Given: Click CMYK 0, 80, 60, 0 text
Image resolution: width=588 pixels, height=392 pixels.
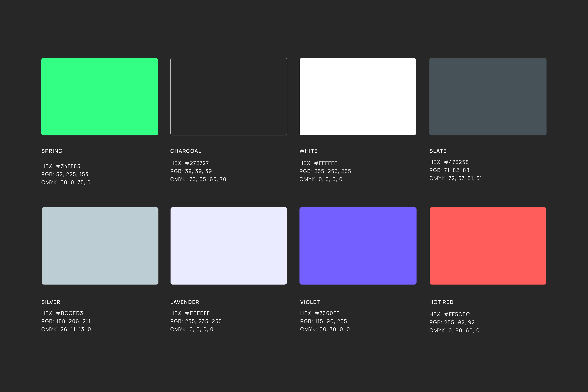Looking at the screenshot, I should (454, 330).
